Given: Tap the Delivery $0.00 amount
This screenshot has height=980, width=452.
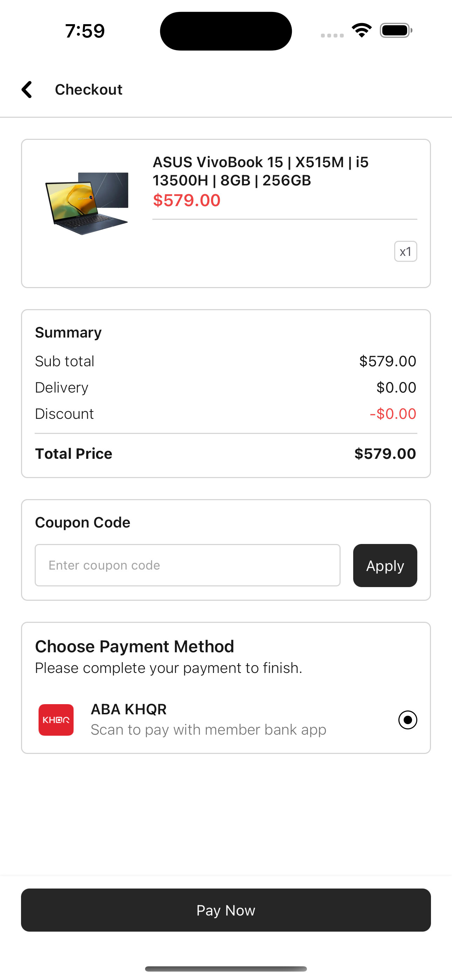Looking at the screenshot, I should (x=396, y=388).
